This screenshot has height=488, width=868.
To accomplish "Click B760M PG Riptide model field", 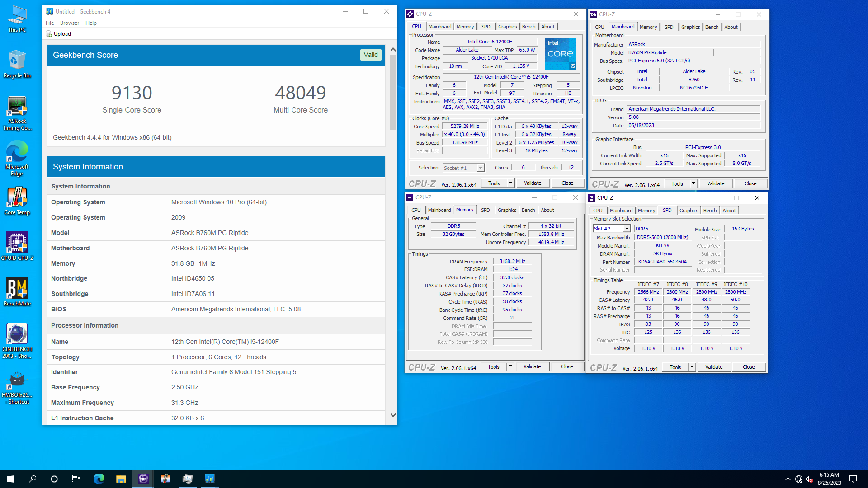I will 669,52.
